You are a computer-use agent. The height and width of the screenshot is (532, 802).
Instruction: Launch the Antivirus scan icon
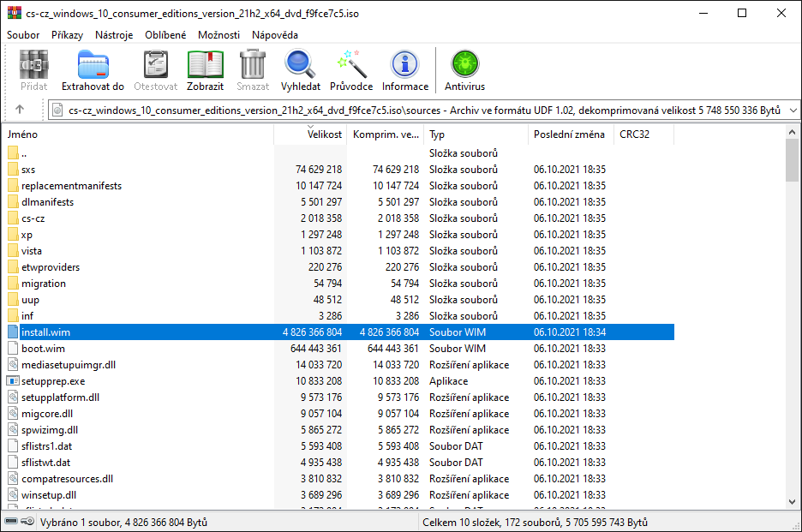coord(464,64)
